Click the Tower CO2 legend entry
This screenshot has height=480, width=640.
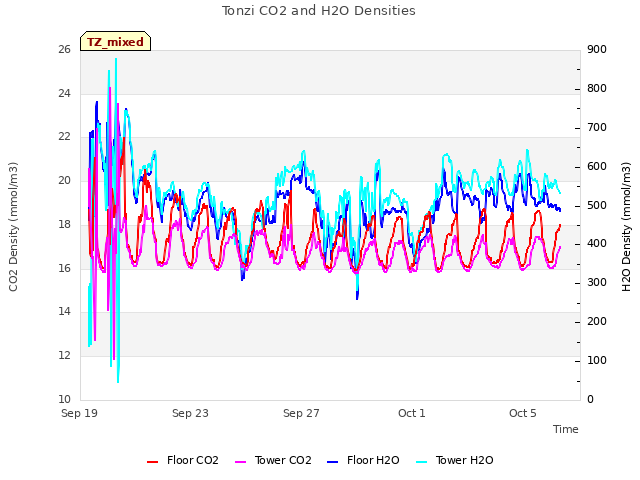[x=273, y=460]
